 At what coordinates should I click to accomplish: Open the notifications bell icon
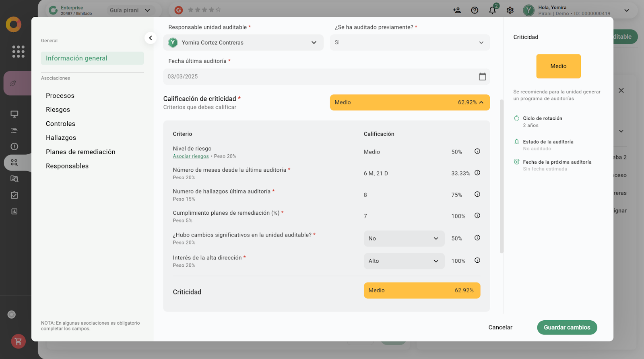492,10
